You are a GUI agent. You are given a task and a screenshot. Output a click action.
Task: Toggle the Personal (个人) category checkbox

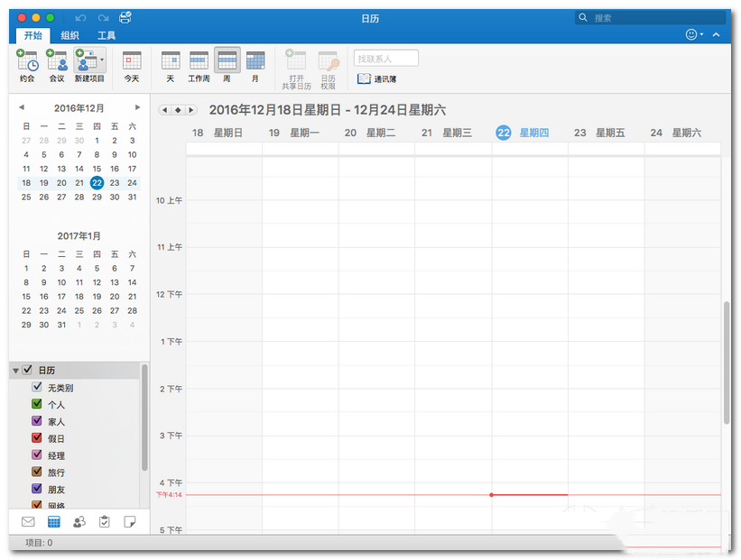coord(37,404)
